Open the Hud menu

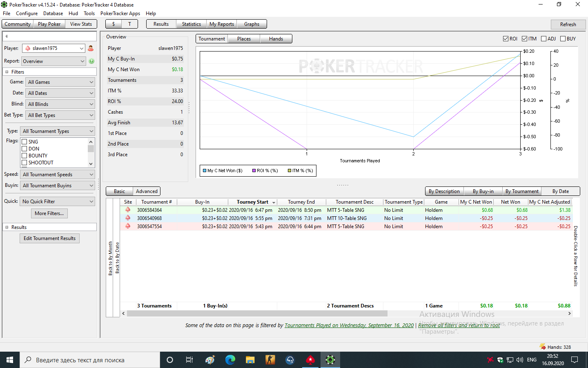[73, 13]
